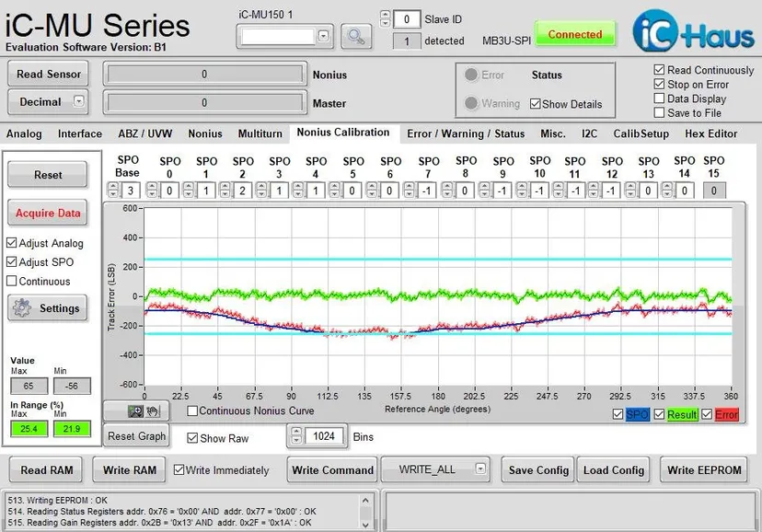Open the Hex Editor tab
Image resolution: width=762 pixels, height=532 pixels.
[x=711, y=133]
